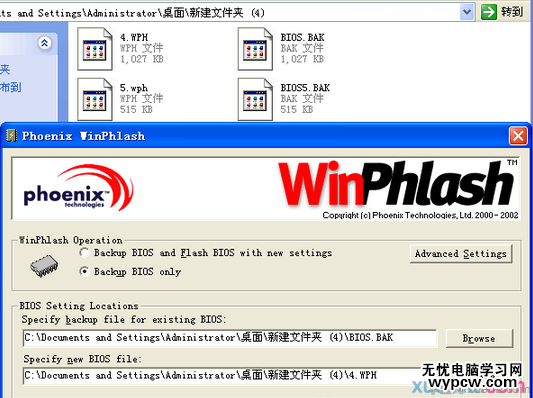Click the BIOS.BAK file name text

click(303, 37)
